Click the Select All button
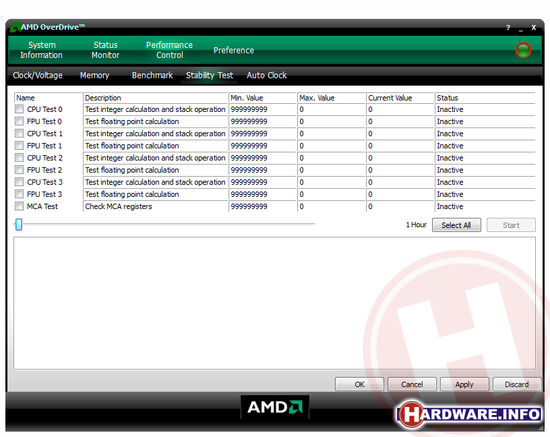The height and width of the screenshot is (437, 550). coord(456,225)
